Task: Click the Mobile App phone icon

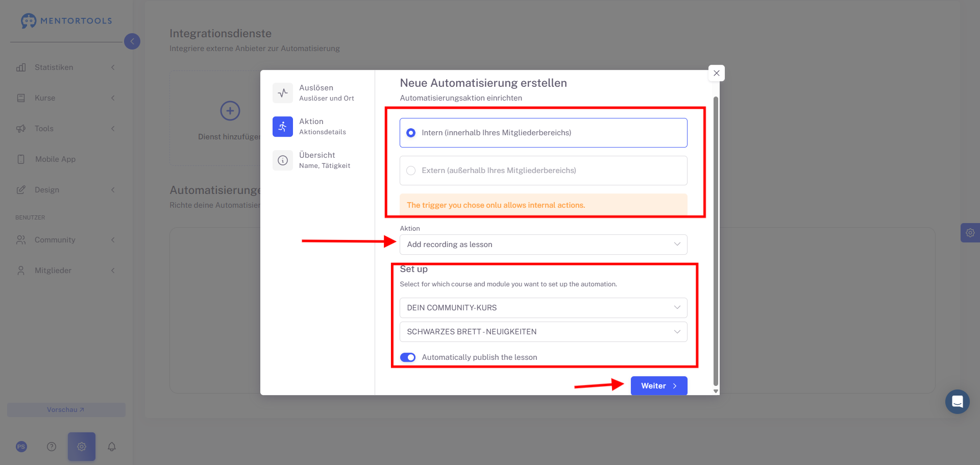Action: (21, 159)
